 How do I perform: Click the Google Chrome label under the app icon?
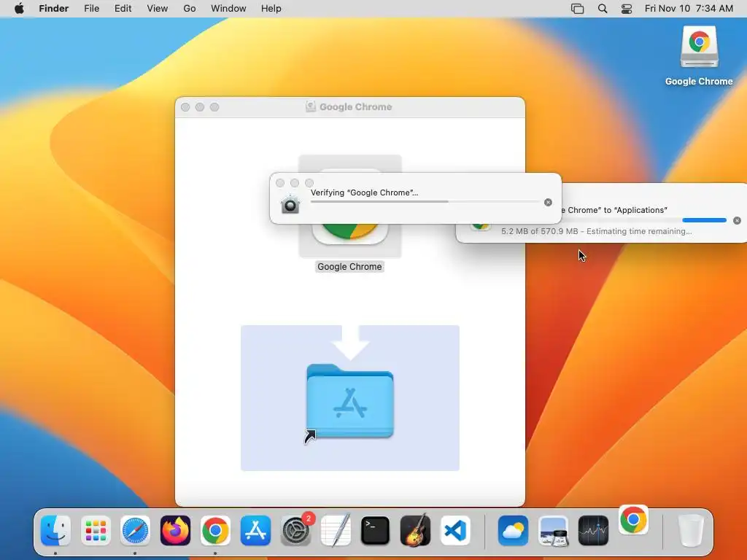point(349,267)
